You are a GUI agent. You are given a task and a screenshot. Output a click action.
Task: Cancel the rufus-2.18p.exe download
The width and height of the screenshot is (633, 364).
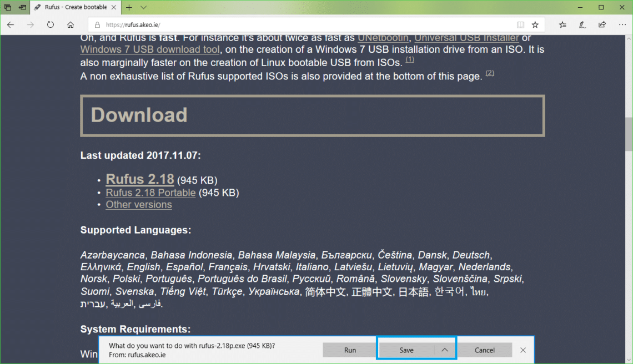484,350
